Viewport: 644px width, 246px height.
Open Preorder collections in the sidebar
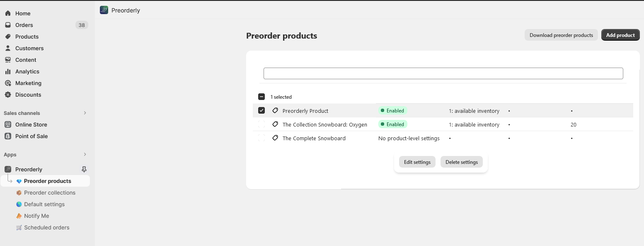coord(50,192)
